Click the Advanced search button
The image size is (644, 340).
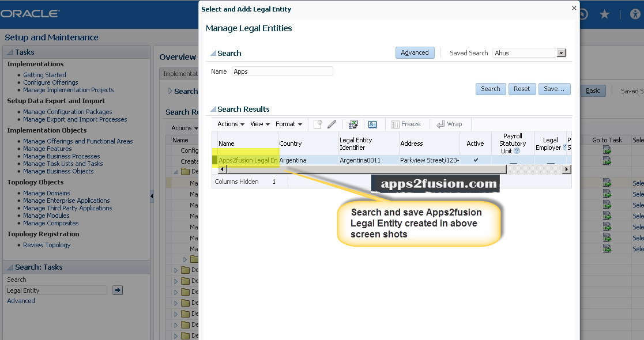tap(415, 52)
